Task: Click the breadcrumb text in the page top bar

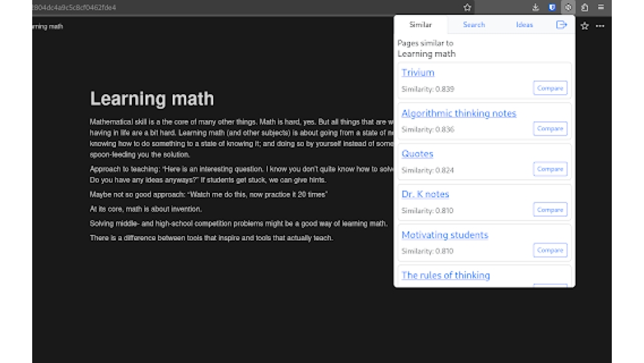Action: point(48,26)
